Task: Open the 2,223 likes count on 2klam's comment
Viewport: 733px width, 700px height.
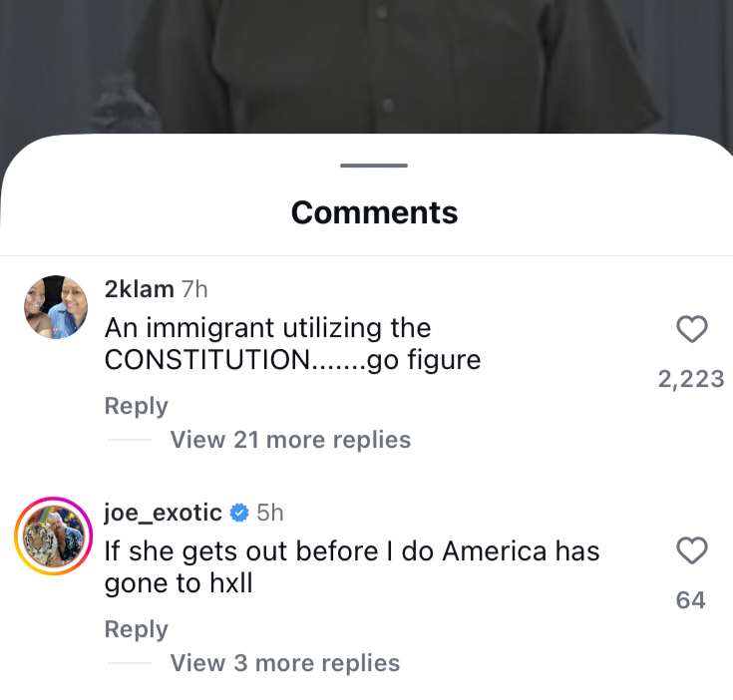Action: pos(691,379)
